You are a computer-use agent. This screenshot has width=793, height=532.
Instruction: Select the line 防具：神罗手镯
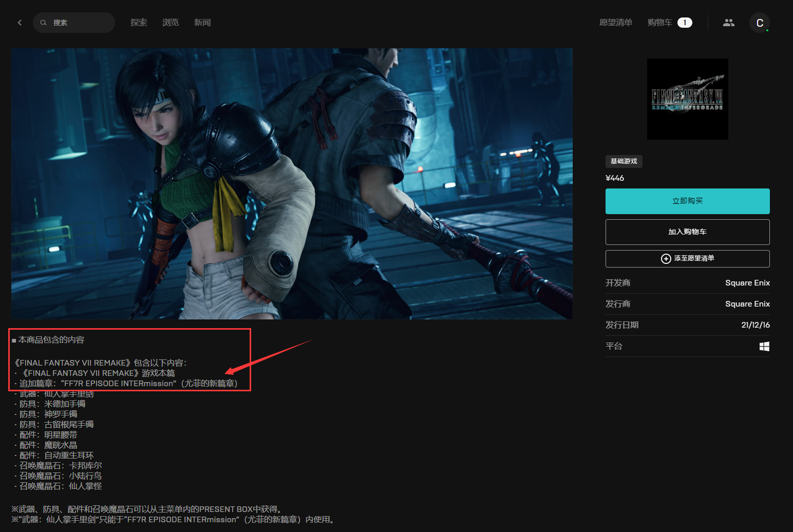tap(46, 414)
